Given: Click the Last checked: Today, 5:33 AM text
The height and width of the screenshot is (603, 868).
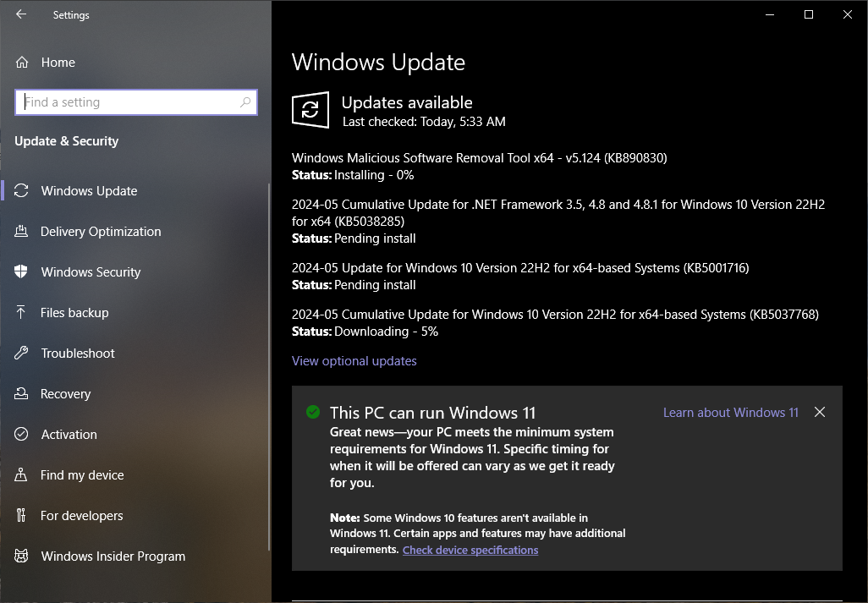Looking at the screenshot, I should tap(424, 122).
